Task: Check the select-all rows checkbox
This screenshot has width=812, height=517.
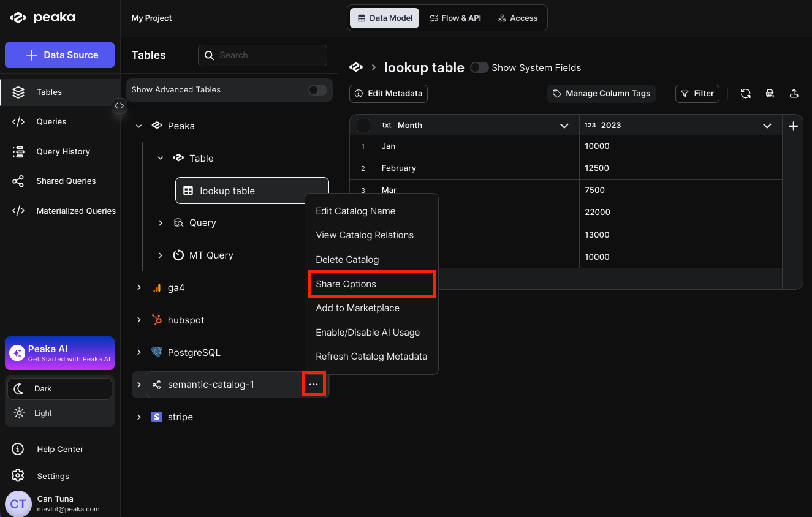Action: pos(363,126)
